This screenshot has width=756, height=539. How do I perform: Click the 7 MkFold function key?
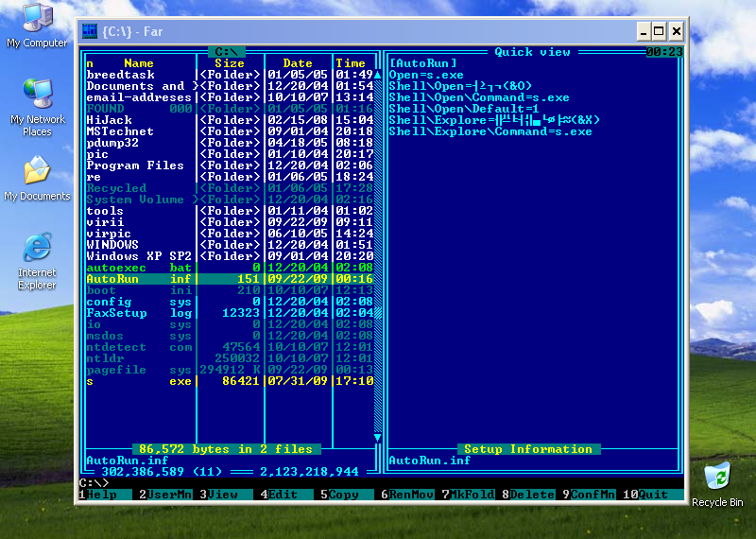coord(468,495)
